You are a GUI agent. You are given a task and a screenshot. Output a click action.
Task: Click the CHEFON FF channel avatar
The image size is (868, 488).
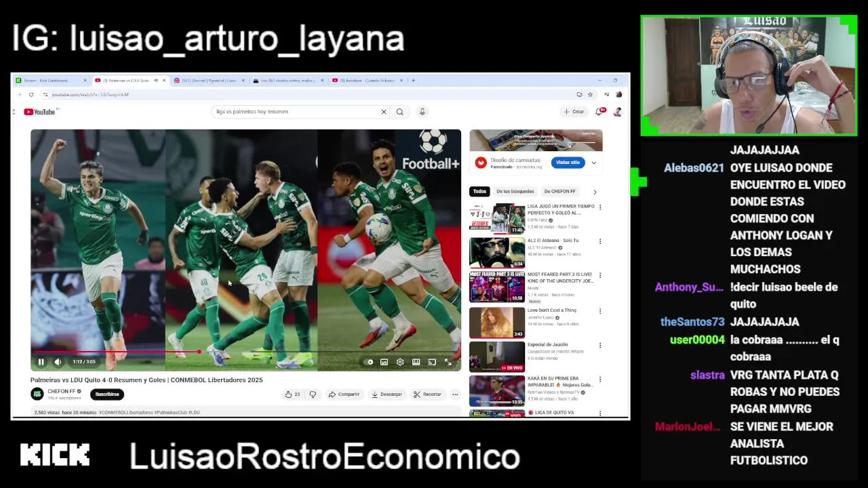coord(37,394)
